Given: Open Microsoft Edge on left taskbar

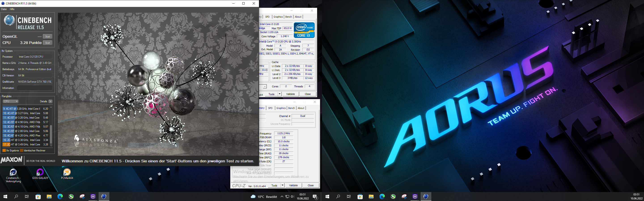Looking at the screenshot, I should pos(60,197).
